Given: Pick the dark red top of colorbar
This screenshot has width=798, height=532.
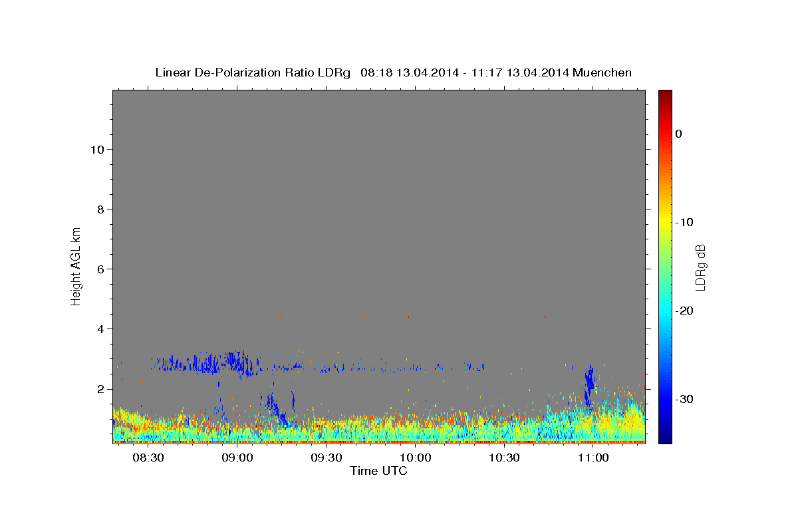Looking at the screenshot, I should tap(665, 94).
